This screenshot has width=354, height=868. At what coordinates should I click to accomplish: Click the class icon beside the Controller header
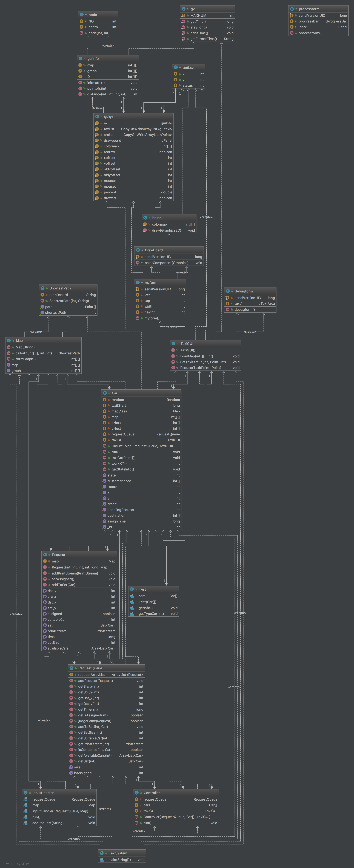pos(137,793)
